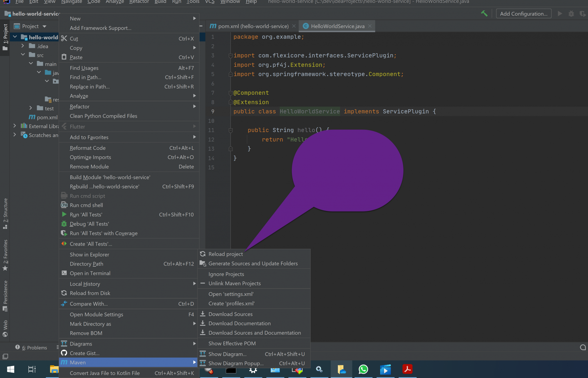Click the Run cmd shell icon

point(64,205)
